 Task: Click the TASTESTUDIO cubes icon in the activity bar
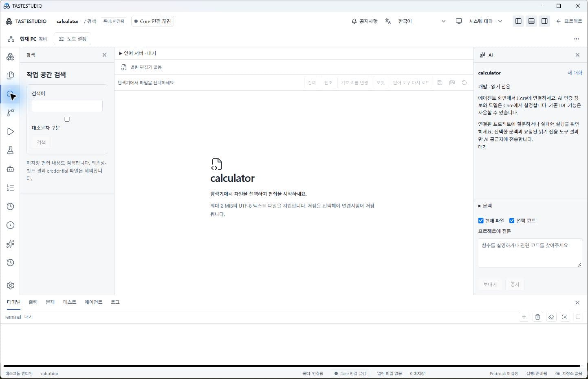(11, 57)
